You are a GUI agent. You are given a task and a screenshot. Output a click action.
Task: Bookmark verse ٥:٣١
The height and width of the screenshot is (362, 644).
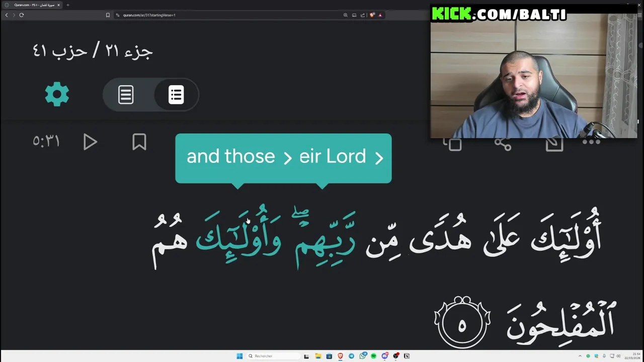pyautogui.click(x=139, y=142)
